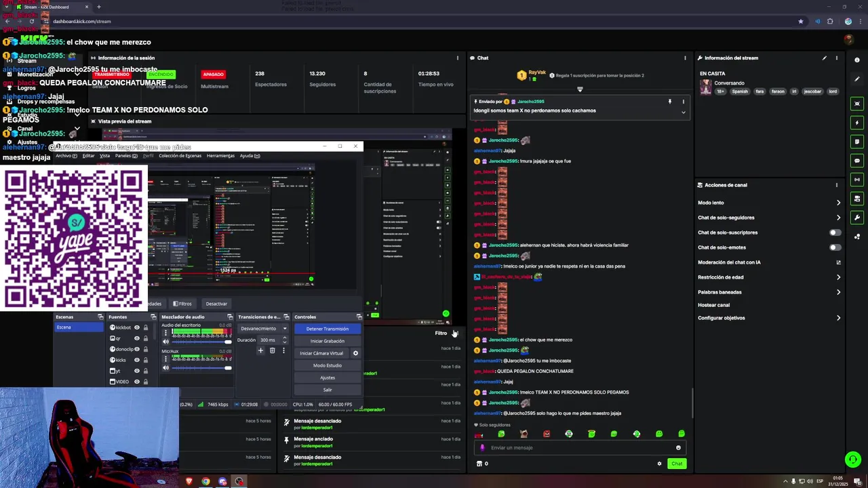Click the Chrome icon in Windows taskbar

coord(205,481)
